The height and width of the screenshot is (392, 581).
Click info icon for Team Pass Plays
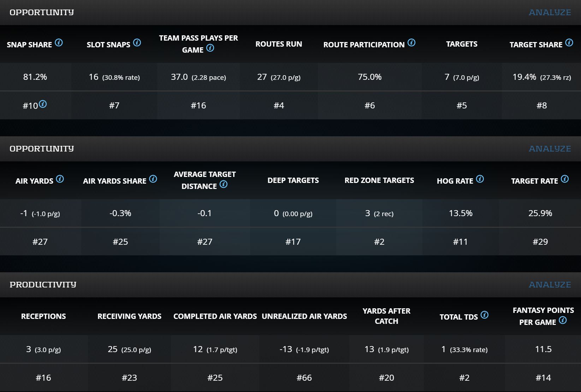coord(210,48)
